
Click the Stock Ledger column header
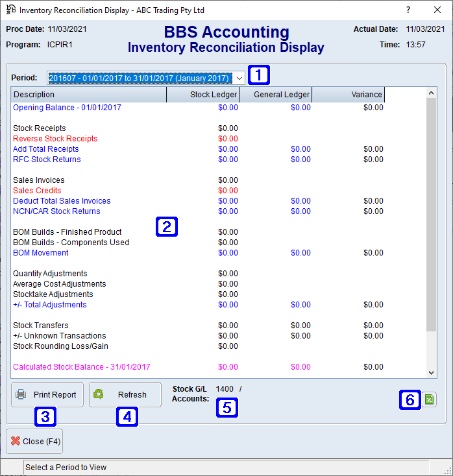(x=202, y=95)
